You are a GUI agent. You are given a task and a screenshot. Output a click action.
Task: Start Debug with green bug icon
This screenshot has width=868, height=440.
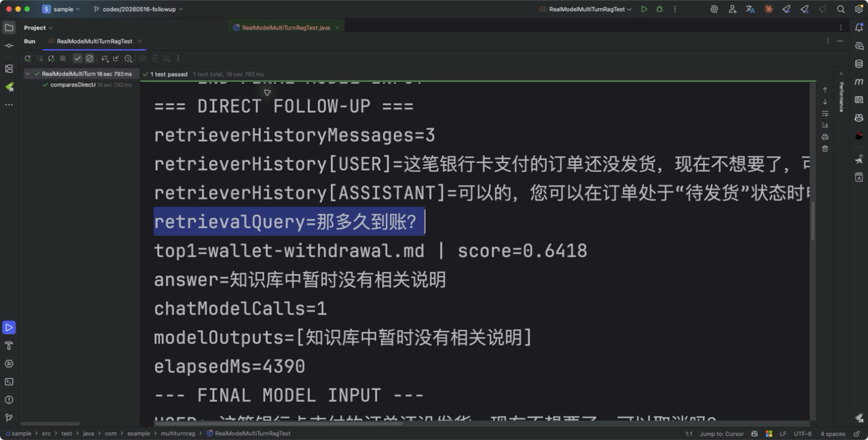point(659,9)
